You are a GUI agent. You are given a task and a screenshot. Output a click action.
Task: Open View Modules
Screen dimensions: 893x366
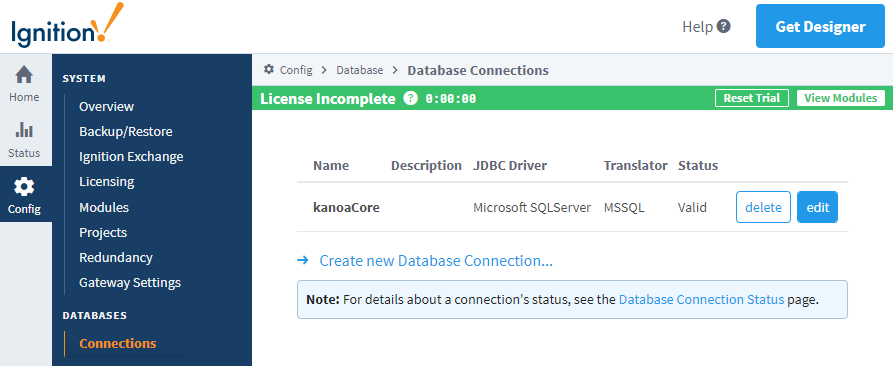coord(841,98)
